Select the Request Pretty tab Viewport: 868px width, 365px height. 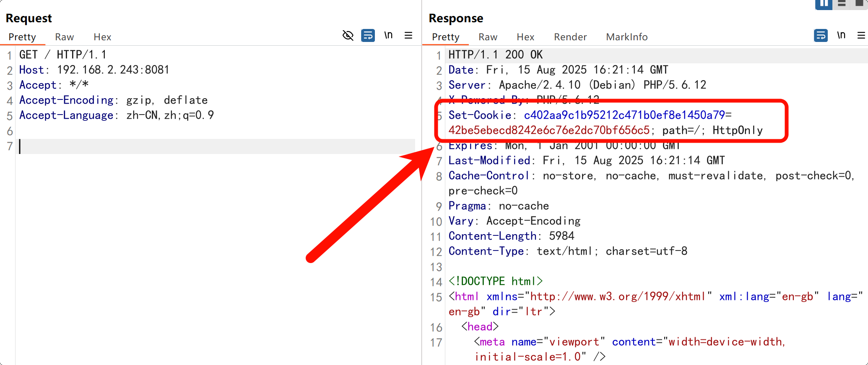click(22, 37)
